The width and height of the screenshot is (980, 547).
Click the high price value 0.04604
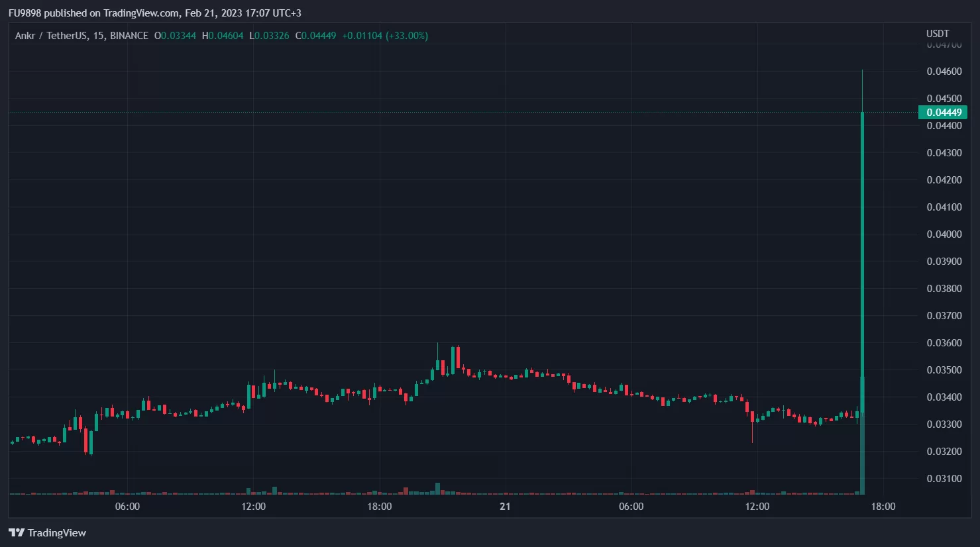[226, 36]
